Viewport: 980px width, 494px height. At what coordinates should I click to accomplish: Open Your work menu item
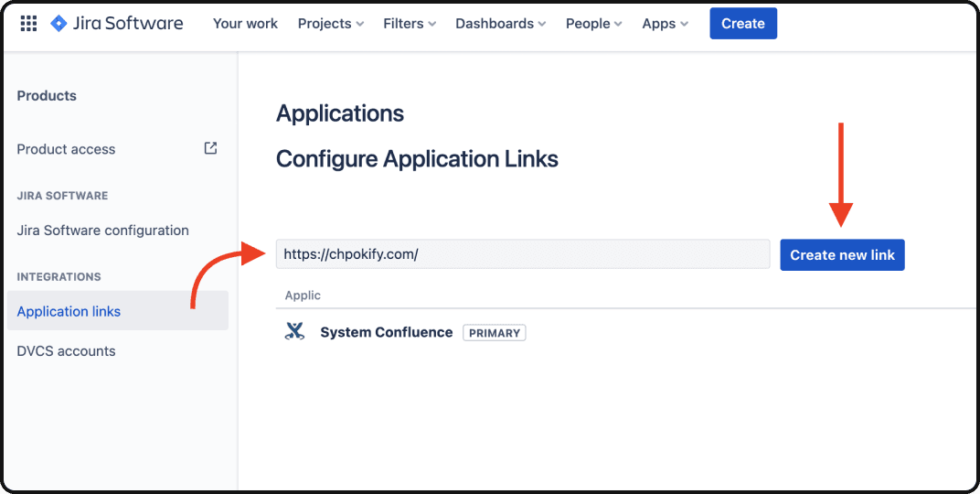tap(245, 24)
